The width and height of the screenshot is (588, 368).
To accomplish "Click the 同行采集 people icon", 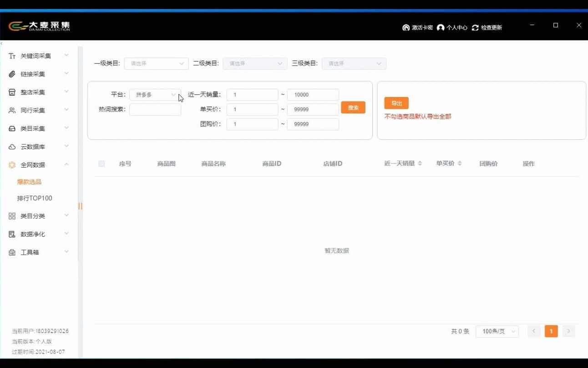I will coord(12,111).
